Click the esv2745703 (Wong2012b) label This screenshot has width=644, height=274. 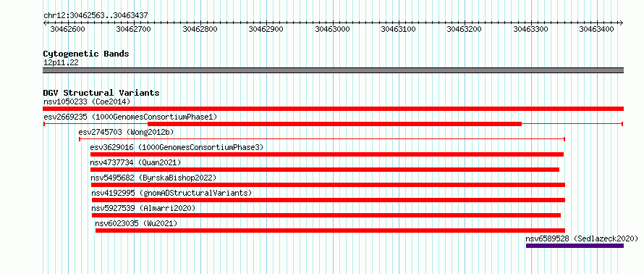click(x=126, y=132)
